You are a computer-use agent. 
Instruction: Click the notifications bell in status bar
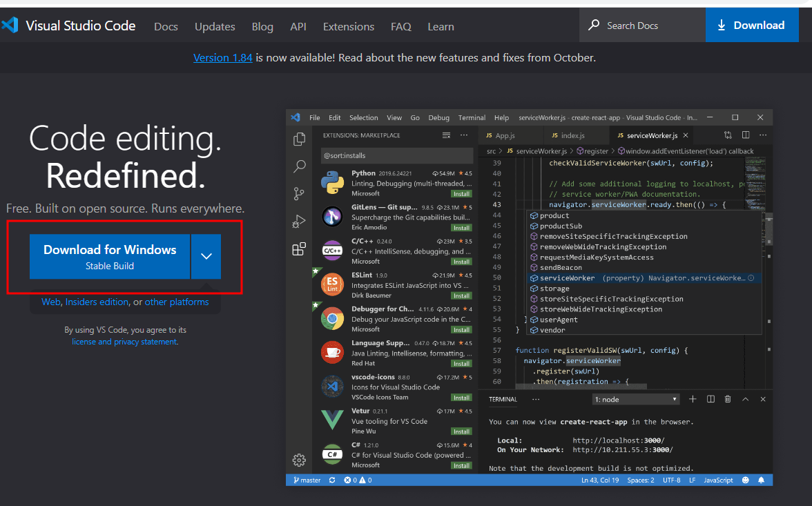coord(761,480)
